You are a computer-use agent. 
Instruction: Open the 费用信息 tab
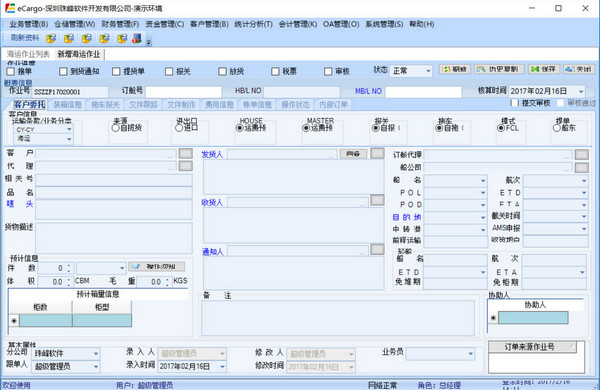[219, 104]
